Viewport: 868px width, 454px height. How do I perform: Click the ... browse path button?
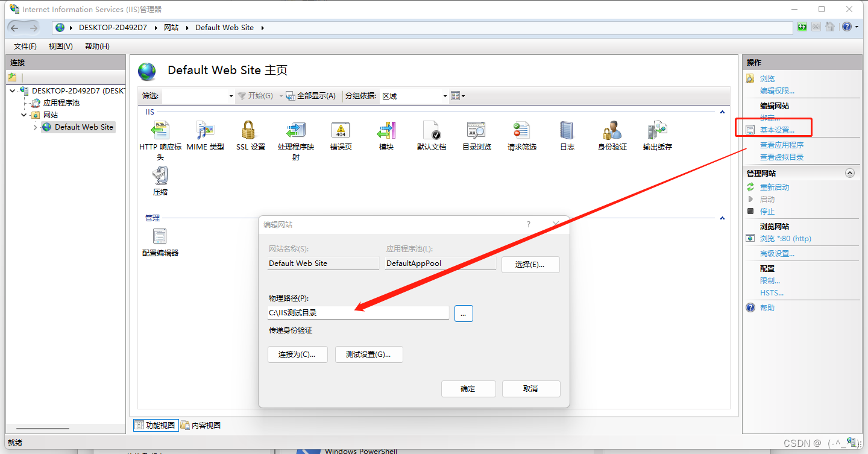pos(464,314)
